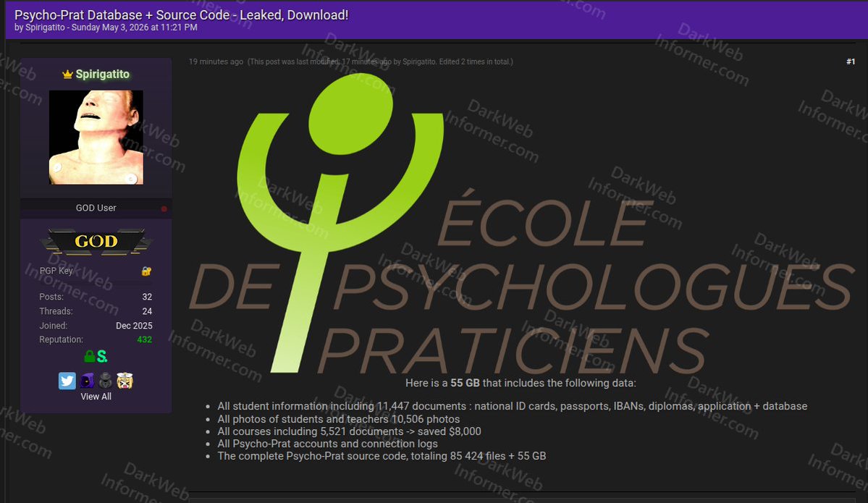Click 'by Spirigatito - Sunday May 3, 2026' byline

[106, 27]
